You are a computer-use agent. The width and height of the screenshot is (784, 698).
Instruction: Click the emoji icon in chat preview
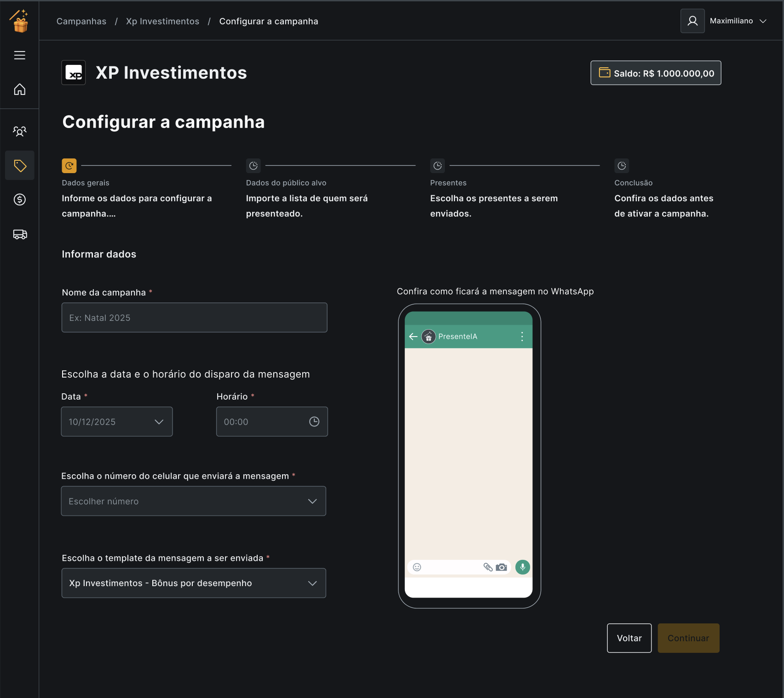click(x=417, y=567)
